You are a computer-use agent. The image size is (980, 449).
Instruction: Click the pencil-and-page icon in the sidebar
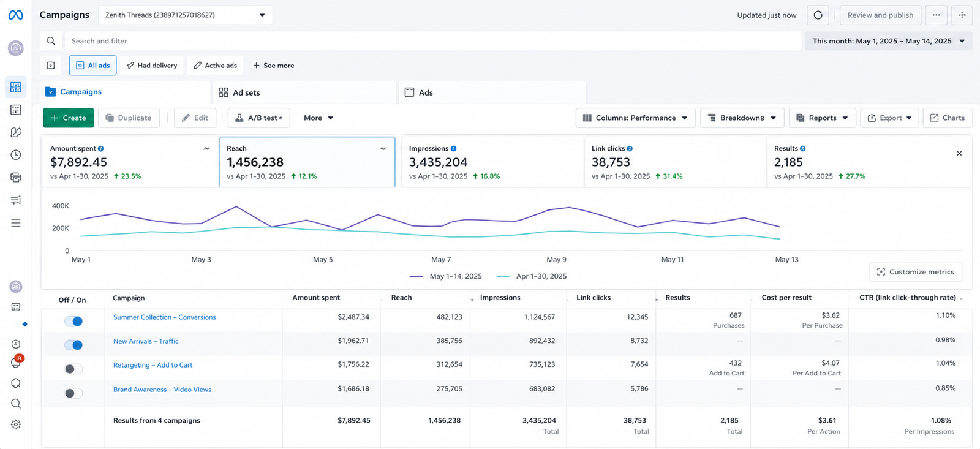(x=16, y=132)
